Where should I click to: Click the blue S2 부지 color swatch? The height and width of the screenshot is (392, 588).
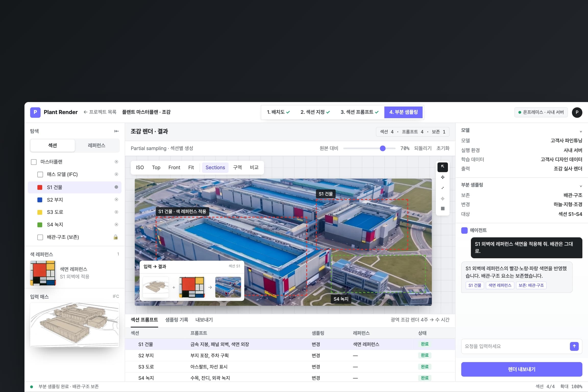coord(40,200)
